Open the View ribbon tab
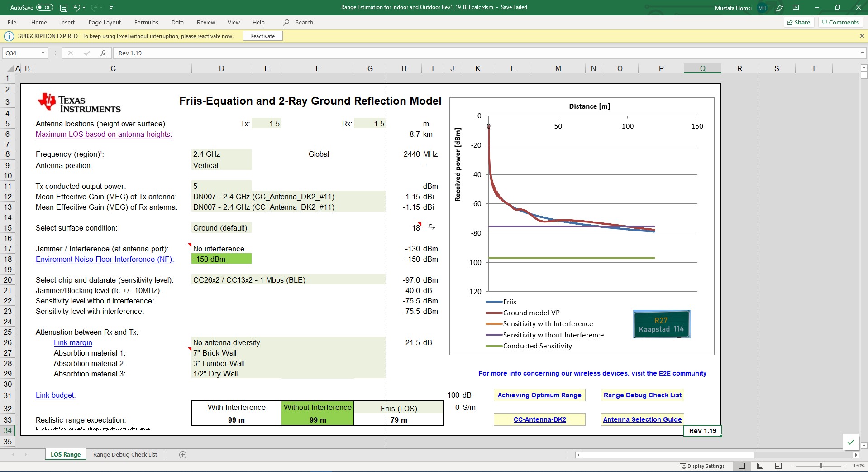This screenshot has height=472, width=868. pyautogui.click(x=234, y=22)
